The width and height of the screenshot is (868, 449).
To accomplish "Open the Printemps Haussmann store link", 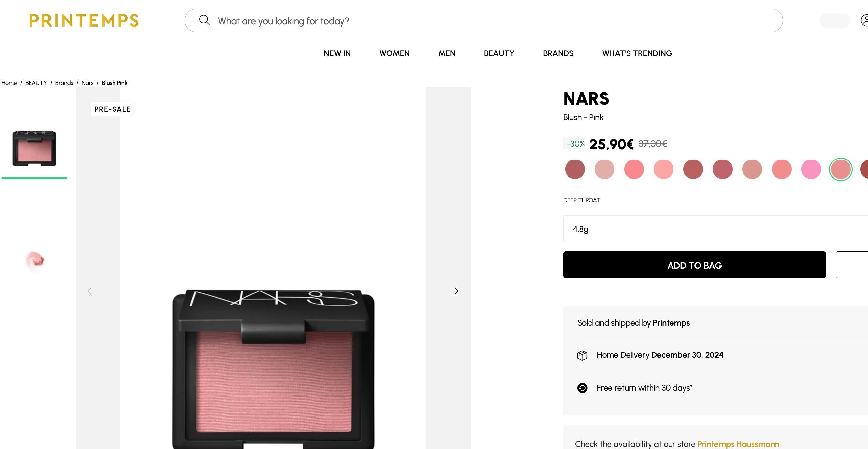I will pyautogui.click(x=738, y=444).
